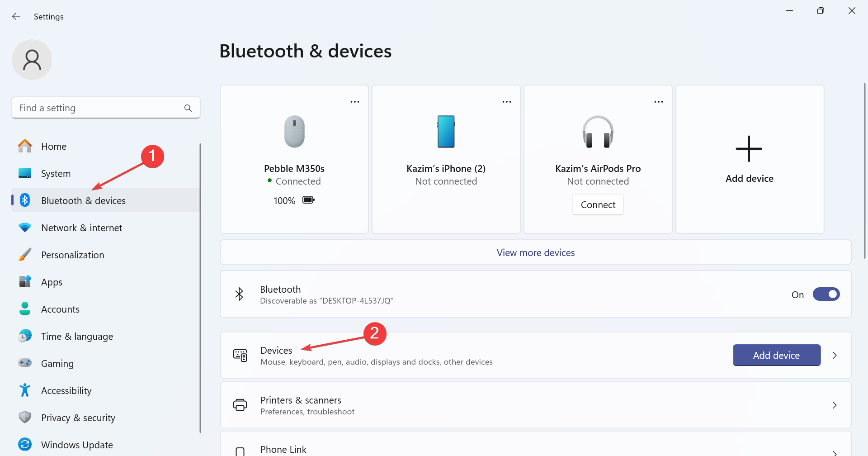Expand the Printers & scanners chevron
Image resolution: width=868 pixels, height=456 pixels.
pyautogui.click(x=835, y=405)
